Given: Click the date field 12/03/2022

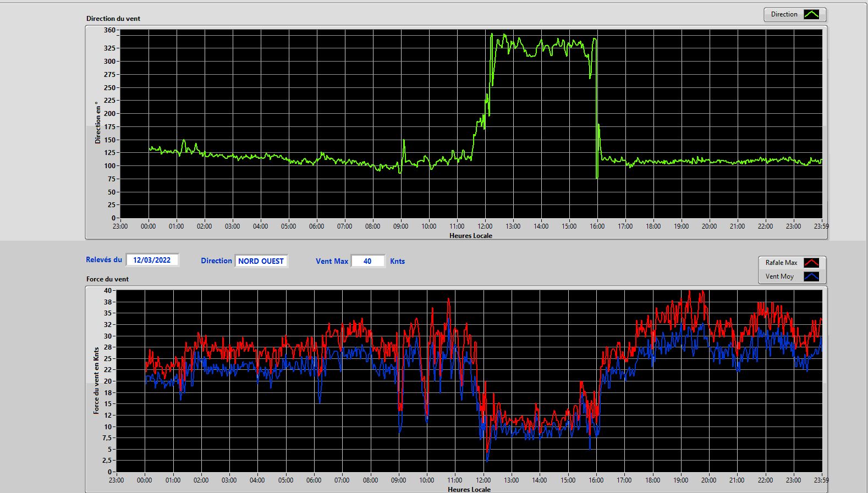Looking at the screenshot, I should point(152,260).
